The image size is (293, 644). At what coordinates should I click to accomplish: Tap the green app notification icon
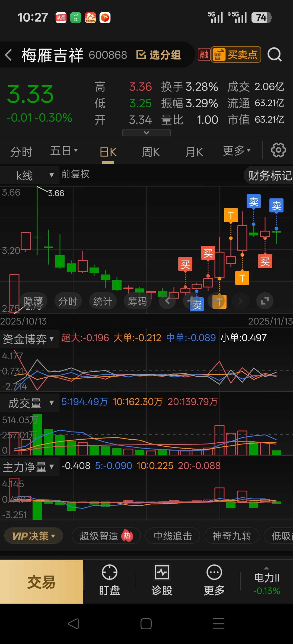[x=76, y=18]
